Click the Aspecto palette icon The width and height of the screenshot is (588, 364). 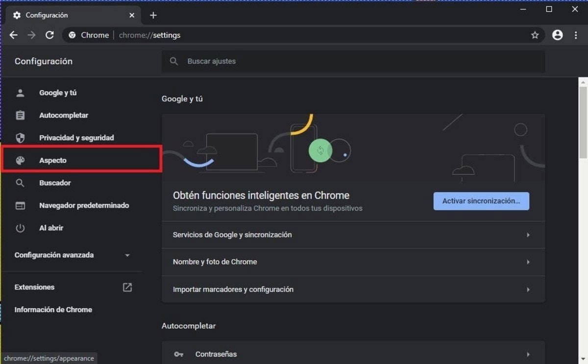pos(20,161)
